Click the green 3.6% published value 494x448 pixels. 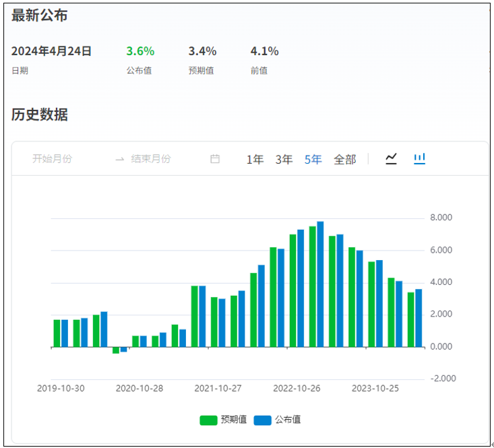pyautogui.click(x=140, y=51)
